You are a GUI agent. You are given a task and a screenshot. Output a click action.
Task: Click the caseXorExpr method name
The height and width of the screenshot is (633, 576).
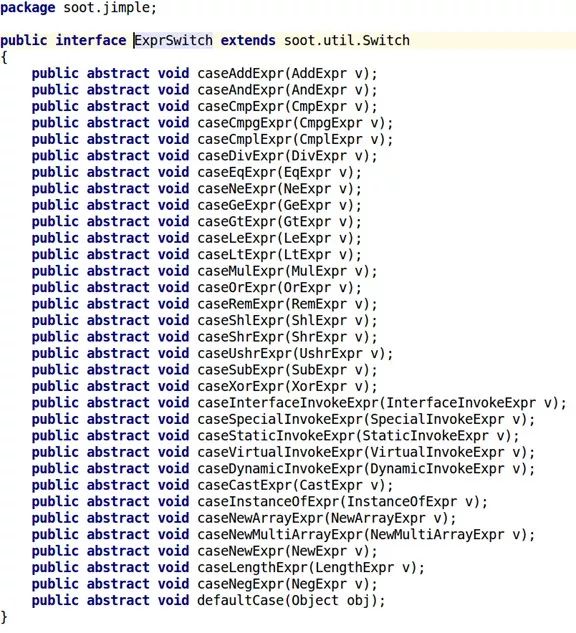[241, 386]
